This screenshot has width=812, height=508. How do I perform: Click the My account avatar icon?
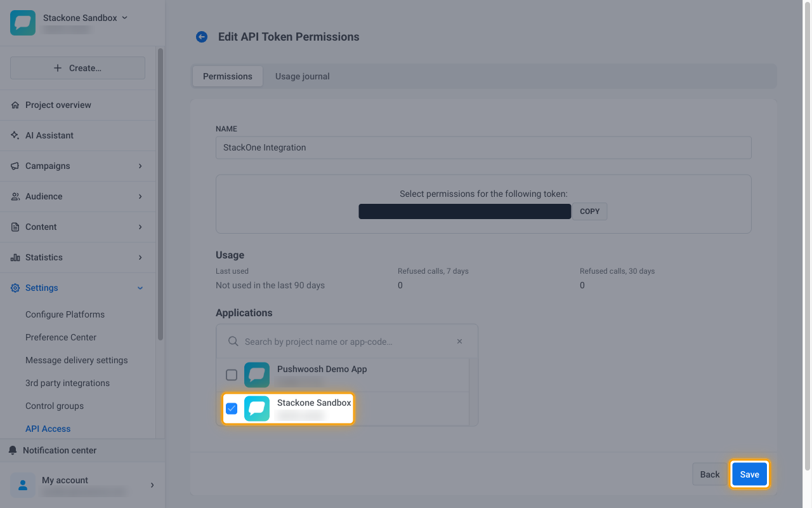tap(23, 485)
